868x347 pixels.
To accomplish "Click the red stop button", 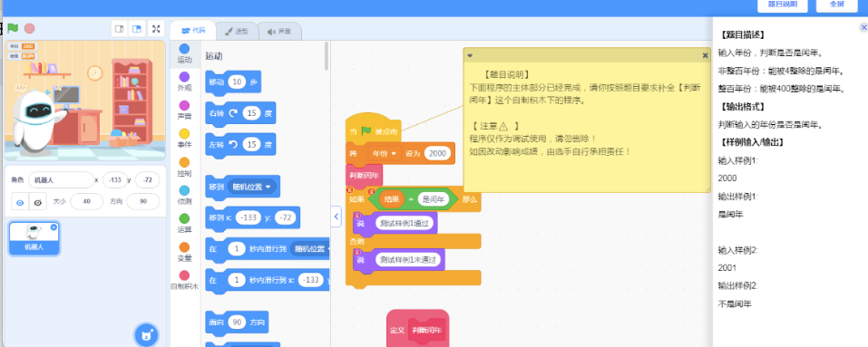I will pos(29,28).
